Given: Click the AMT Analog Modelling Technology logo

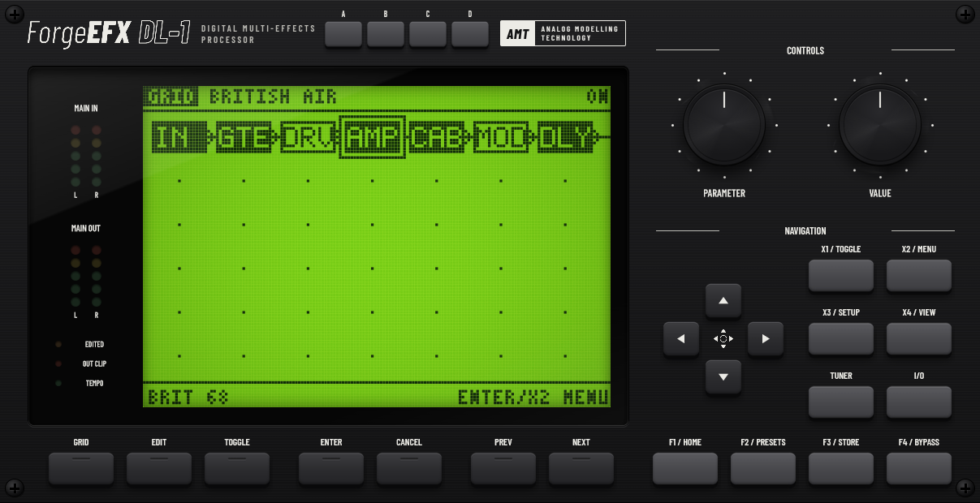Looking at the screenshot, I should coord(563,33).
